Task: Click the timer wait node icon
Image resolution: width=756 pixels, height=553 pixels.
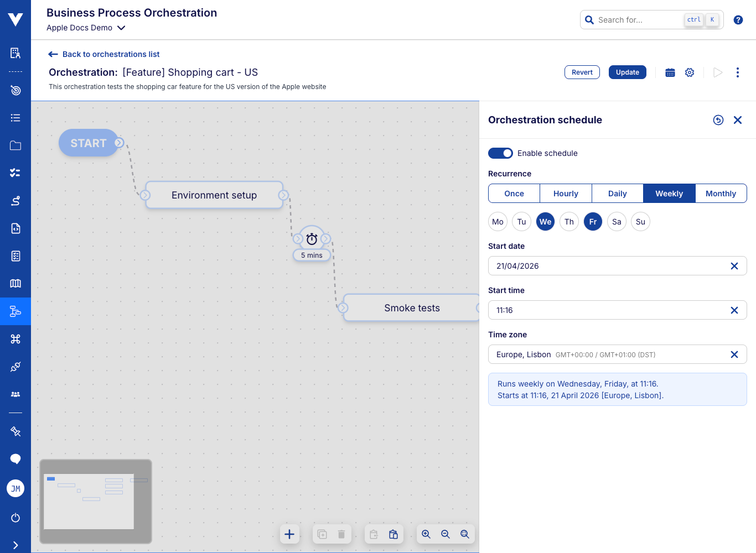Action: [312, 239]
